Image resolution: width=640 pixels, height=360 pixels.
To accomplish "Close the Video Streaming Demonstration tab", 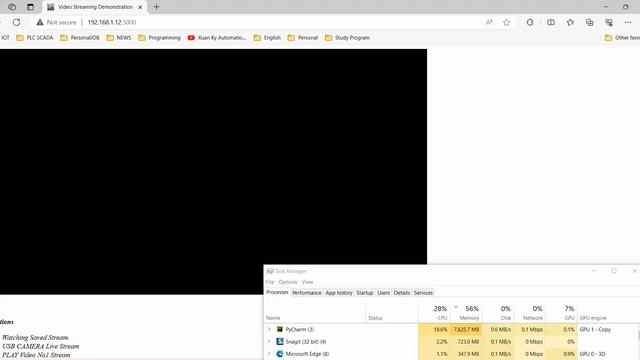I will [140, 7].
